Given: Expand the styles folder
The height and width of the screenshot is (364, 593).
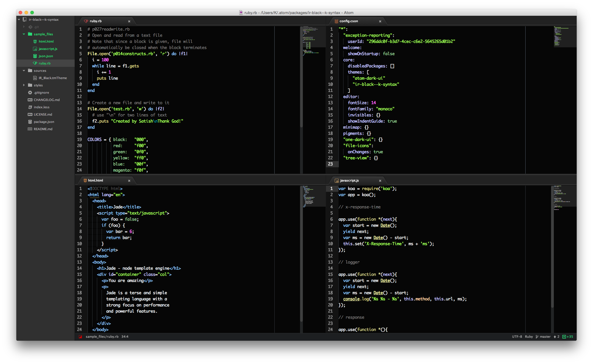Looking at the screenshot, I should coord(24,85).
